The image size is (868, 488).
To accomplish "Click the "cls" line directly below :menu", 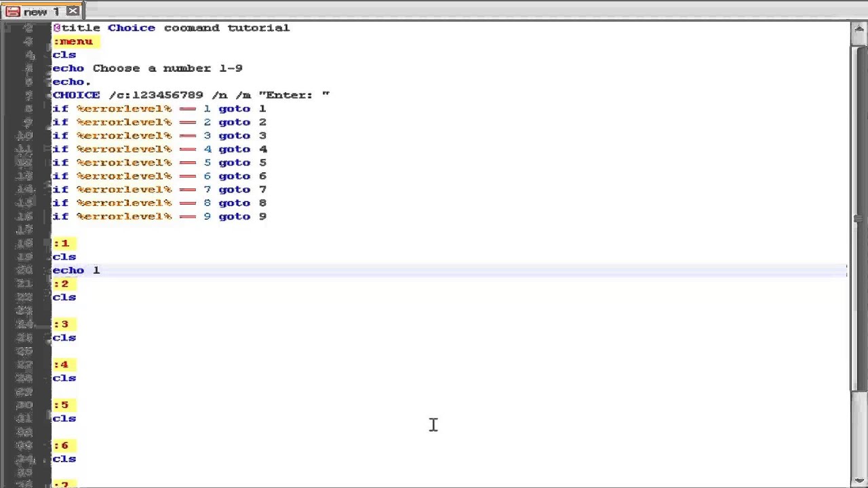I will point(64,55).
